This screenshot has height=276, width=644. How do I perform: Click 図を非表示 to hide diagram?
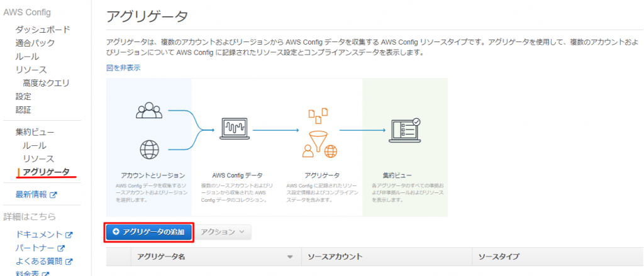pyautogui.click(x=123, y=68)
